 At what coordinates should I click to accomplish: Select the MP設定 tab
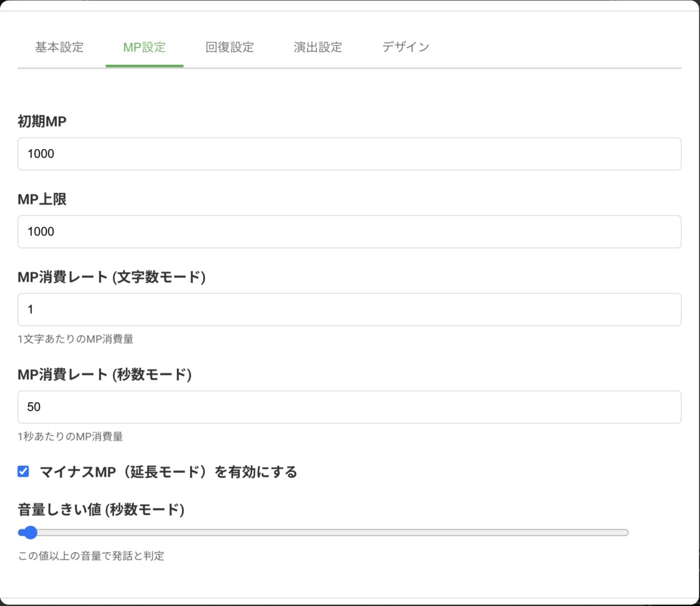coord(144,47)
